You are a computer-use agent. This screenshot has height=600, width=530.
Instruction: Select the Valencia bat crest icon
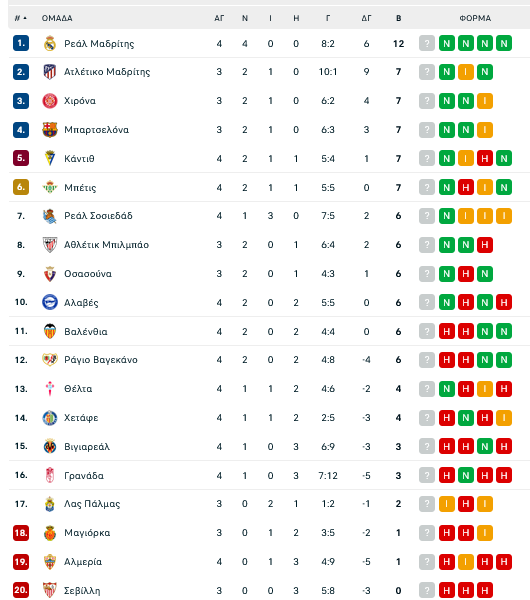(50, 331)
